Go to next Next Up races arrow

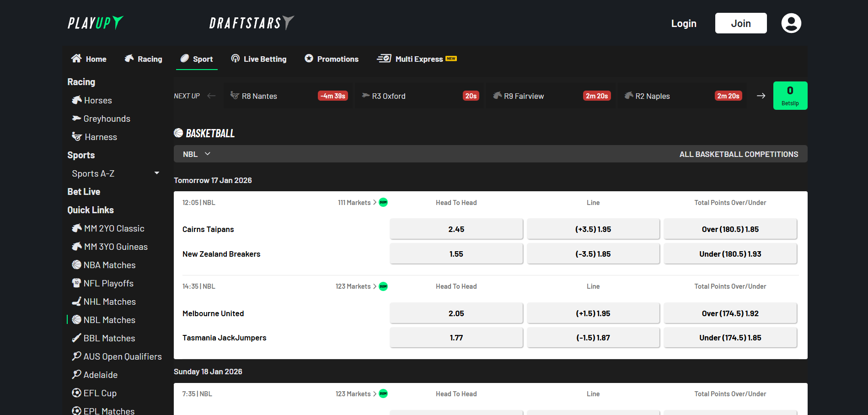tap(761, 96)
